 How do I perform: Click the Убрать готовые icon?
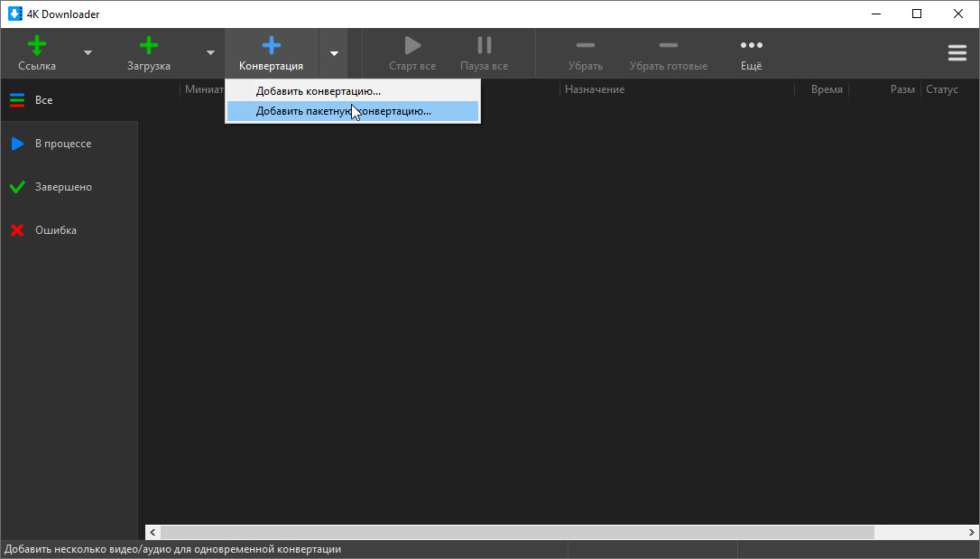[668, 46]
